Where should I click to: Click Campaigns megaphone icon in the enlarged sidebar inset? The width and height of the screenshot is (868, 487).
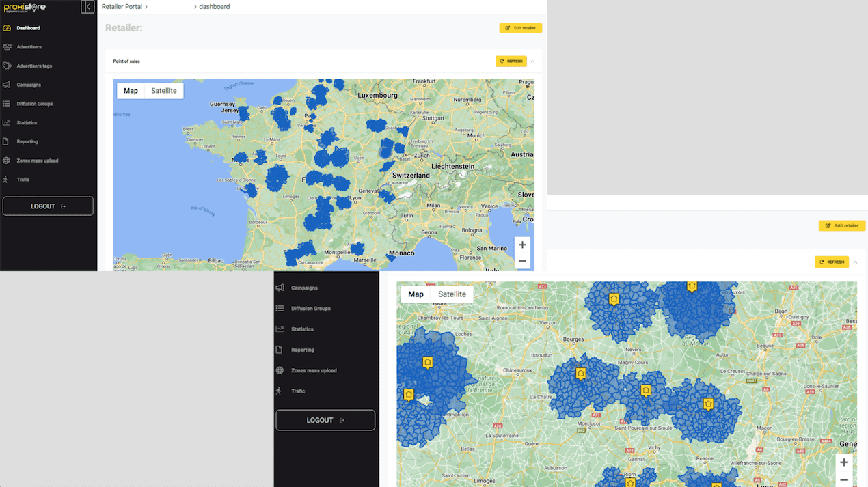(x=280, y=288)
